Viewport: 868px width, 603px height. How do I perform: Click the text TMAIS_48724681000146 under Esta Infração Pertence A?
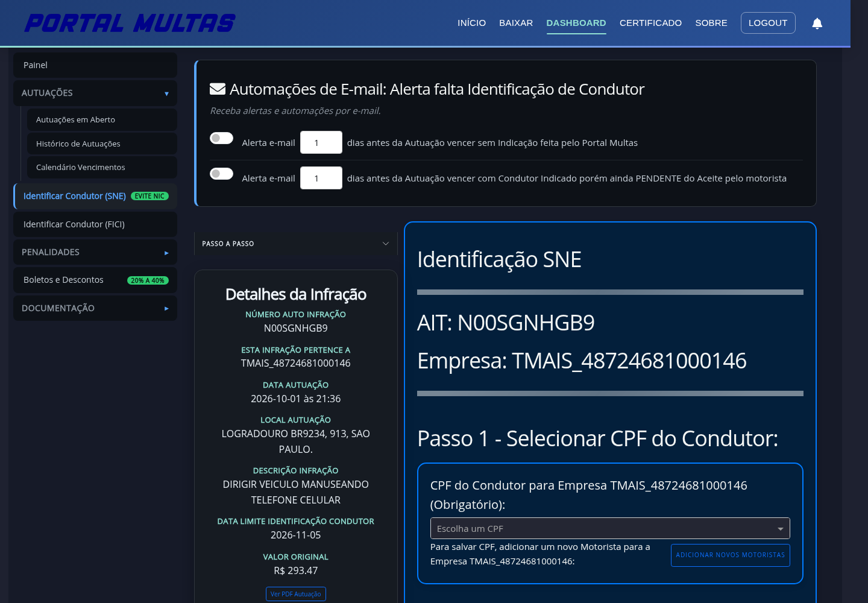(x=295, y=363)
